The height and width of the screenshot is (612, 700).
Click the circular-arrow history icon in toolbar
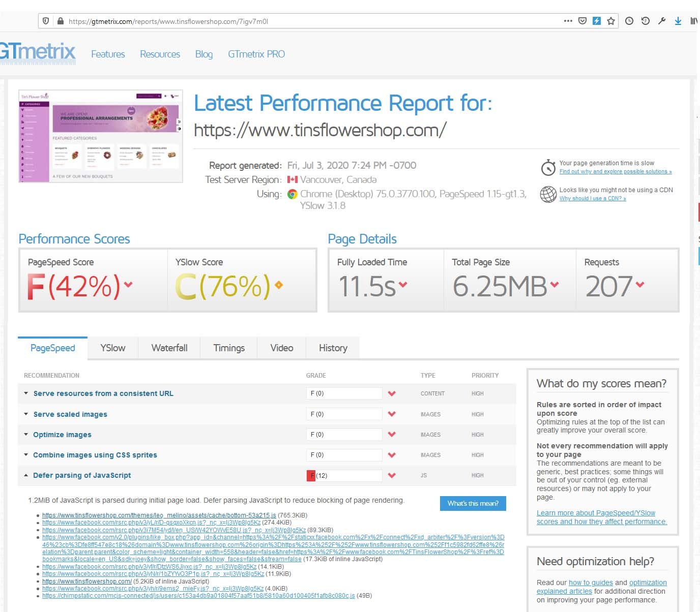(x=646, y=21)
